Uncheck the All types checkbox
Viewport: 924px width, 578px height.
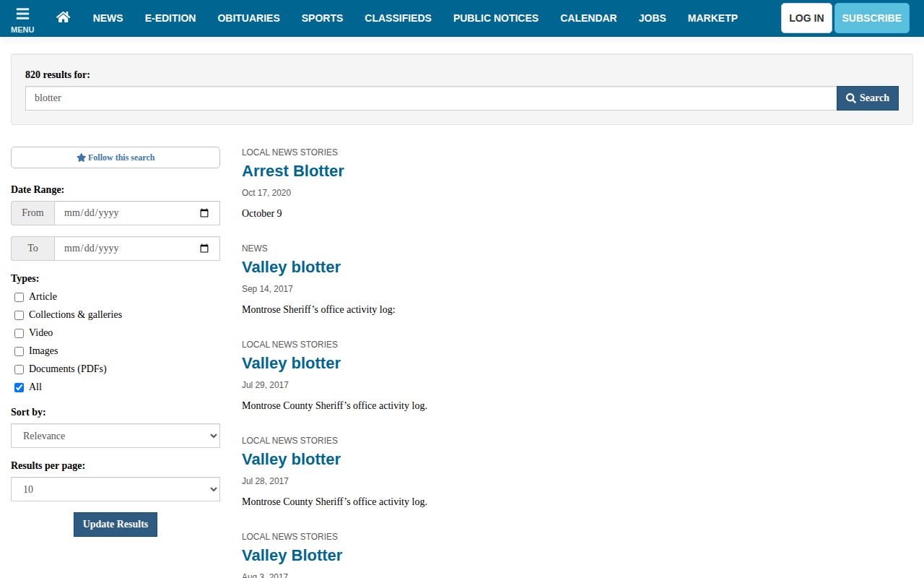(x=19, y=387)
